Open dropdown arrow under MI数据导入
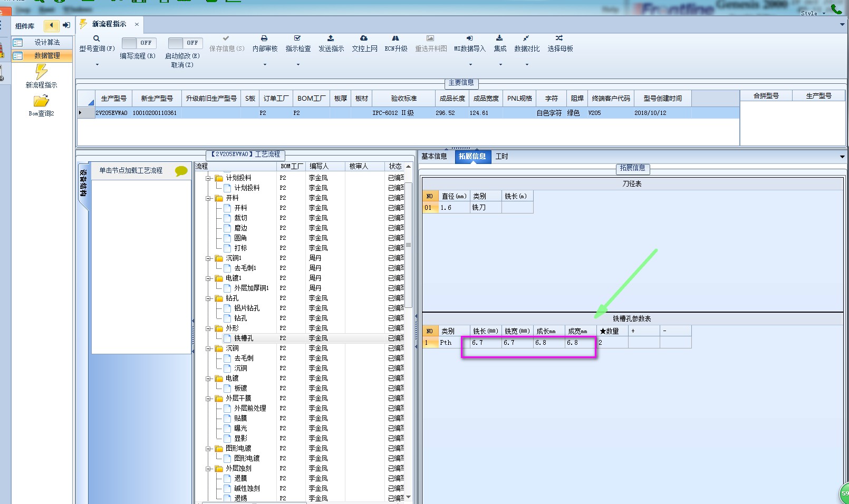The height and width of the screenshot is (504, 849). [470, 65]
